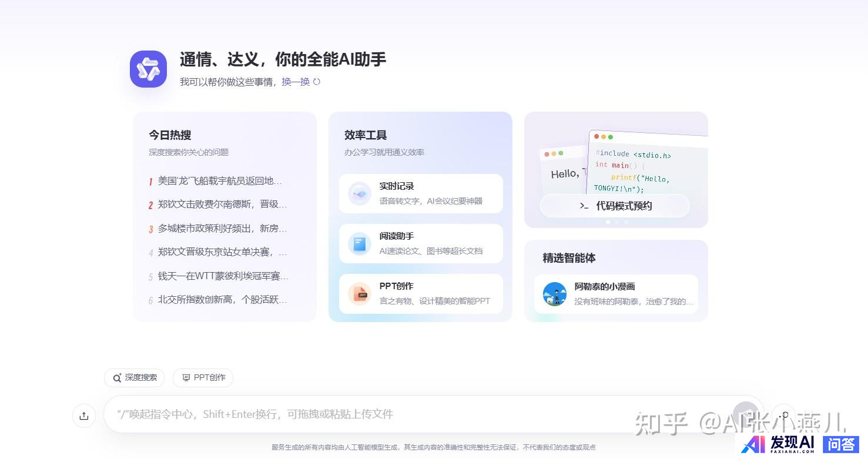
Task: Click the Tongyi purple logo icon
Action: pyautogui.click(x=148, y=69)
